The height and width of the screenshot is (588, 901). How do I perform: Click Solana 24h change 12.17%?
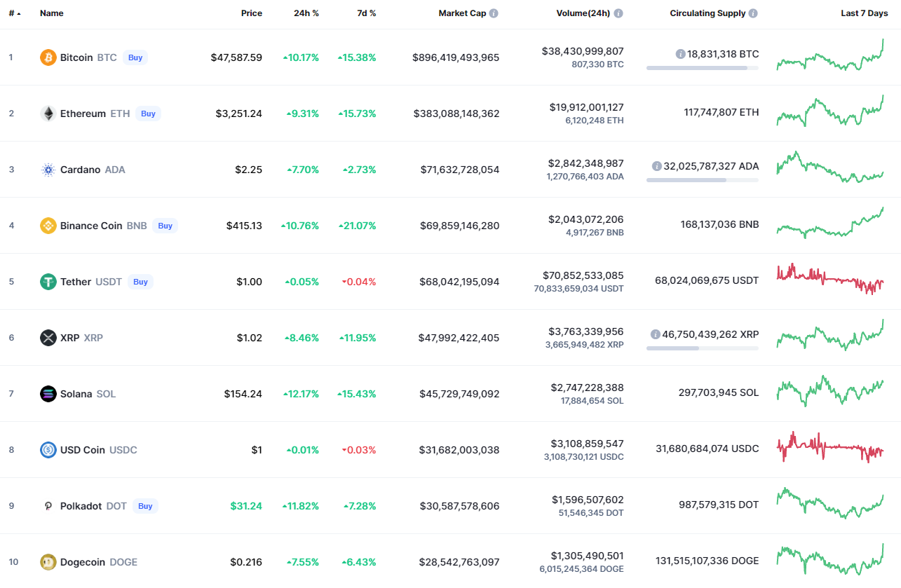(299, 394)
